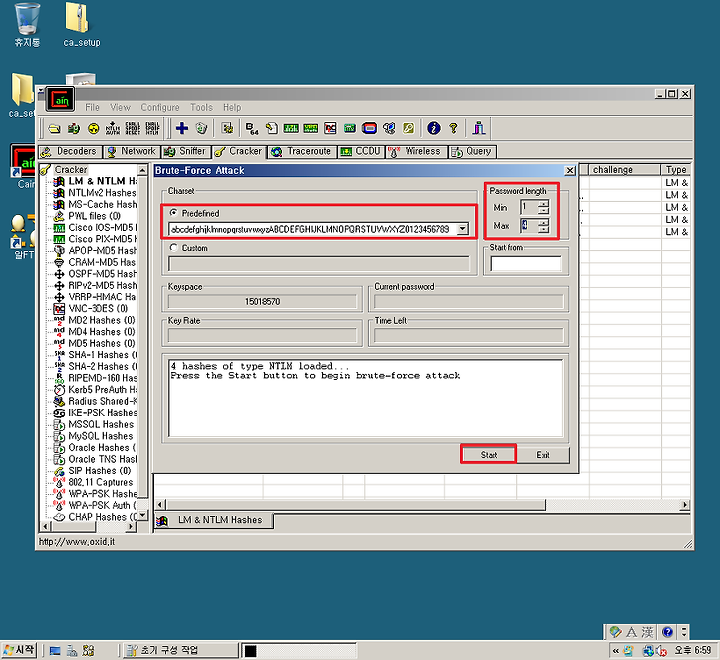Toggle the sniffer start/stop toolbar icon
The height and width of the screenshot is (660, 720).
(73, 128)
